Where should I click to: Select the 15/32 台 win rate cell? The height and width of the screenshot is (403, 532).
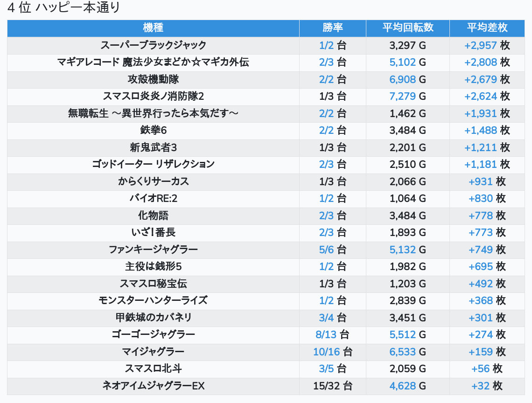pos(332,386)
